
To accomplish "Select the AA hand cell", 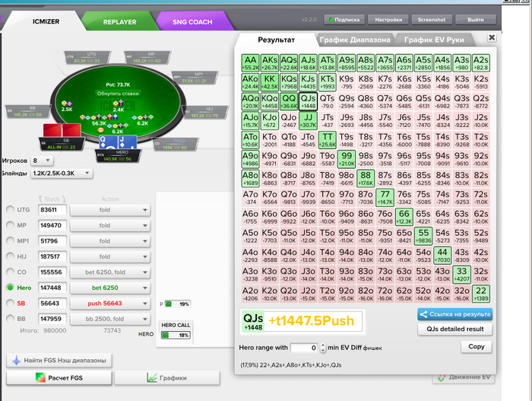I will (x=250, y=63).
